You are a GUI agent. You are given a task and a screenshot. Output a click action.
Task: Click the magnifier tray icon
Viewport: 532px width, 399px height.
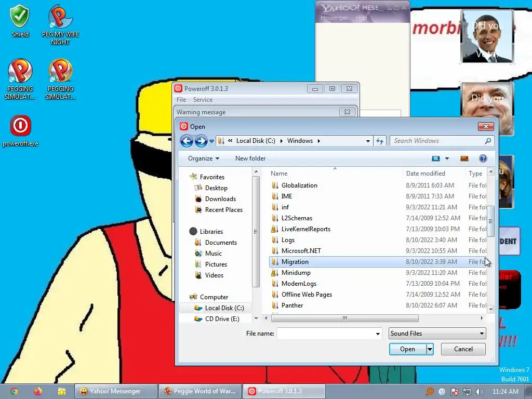click(430, 392)
